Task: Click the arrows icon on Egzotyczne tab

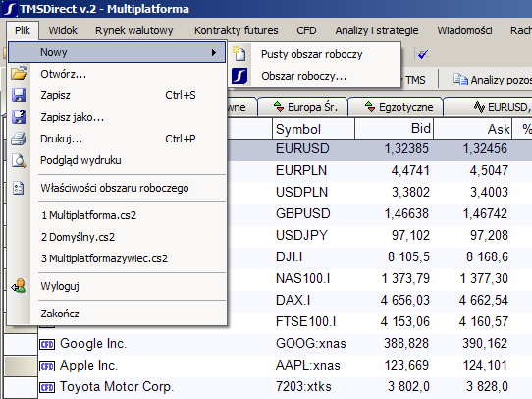Action: click(x=370, y=107)
